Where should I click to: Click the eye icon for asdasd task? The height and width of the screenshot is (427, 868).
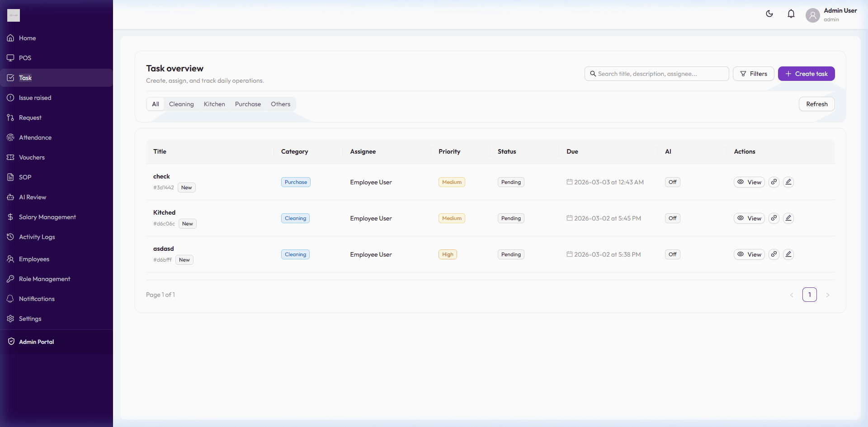point(740,254)
